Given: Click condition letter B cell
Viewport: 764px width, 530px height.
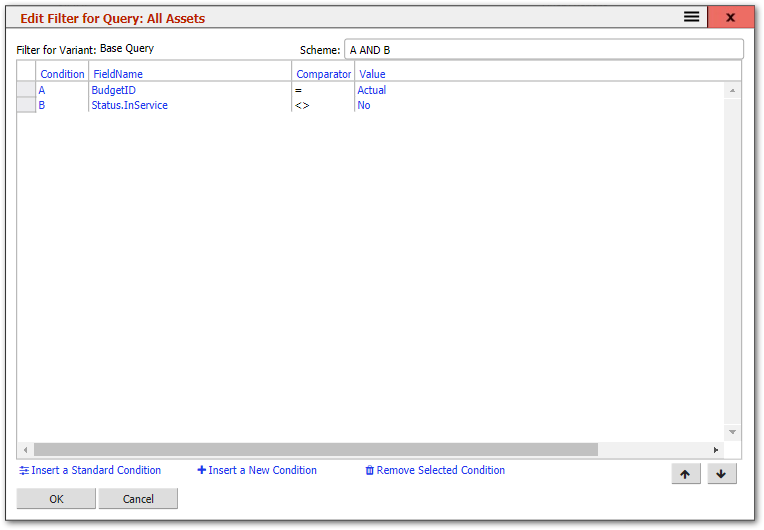Looking at the screenshot, I should tap(62, 105).
